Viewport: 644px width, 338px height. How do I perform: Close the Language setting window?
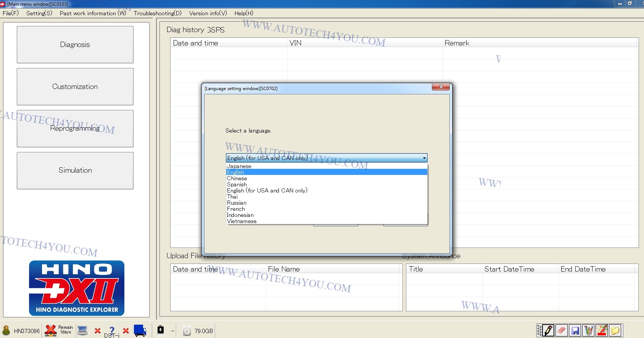pos(441,87)
